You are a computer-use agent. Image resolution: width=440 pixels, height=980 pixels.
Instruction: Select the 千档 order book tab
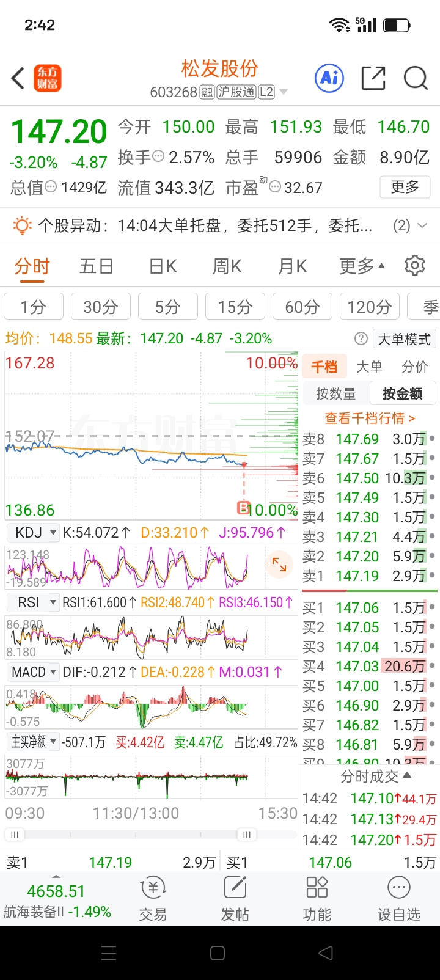[x=324, y=367]
